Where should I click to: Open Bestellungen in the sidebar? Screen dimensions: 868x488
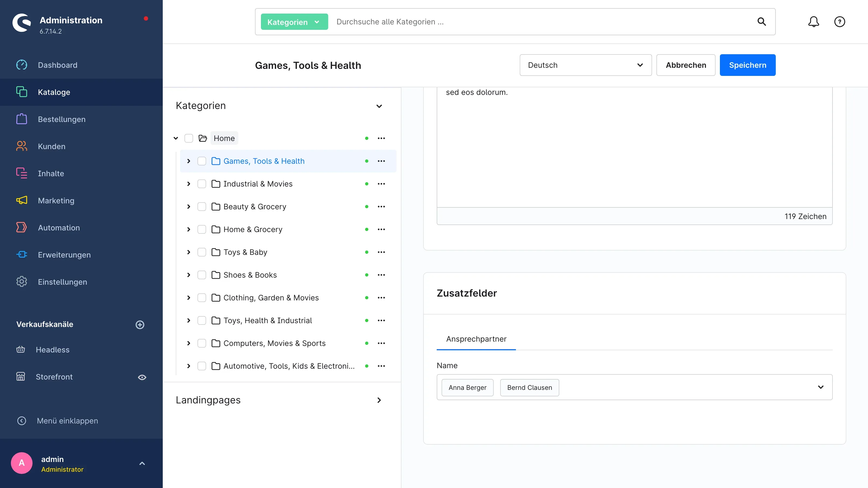[62, 119]
